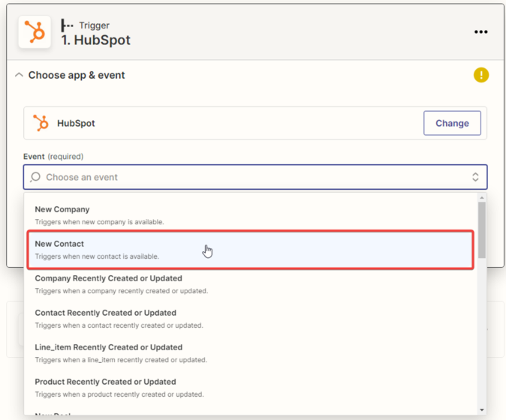Click the yellow warning status icon

tap(480, 75)
